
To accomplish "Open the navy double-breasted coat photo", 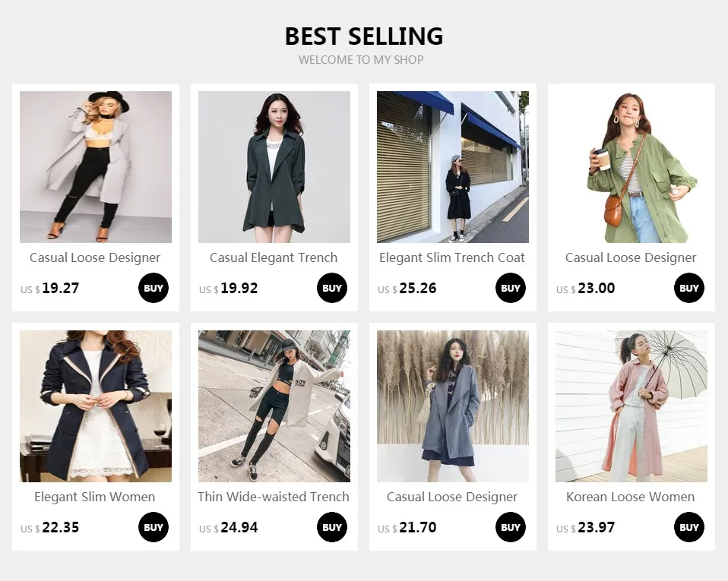I will [x=96, y=406].
